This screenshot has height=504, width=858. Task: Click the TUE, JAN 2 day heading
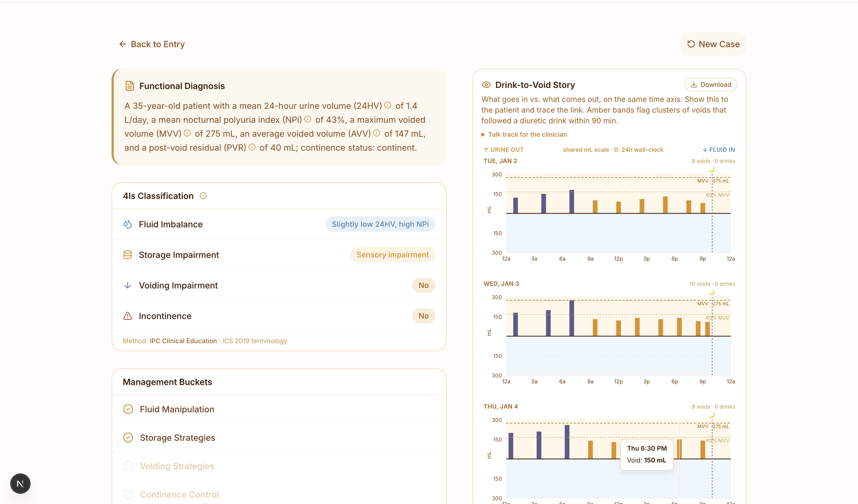click(x=500, y=161)
